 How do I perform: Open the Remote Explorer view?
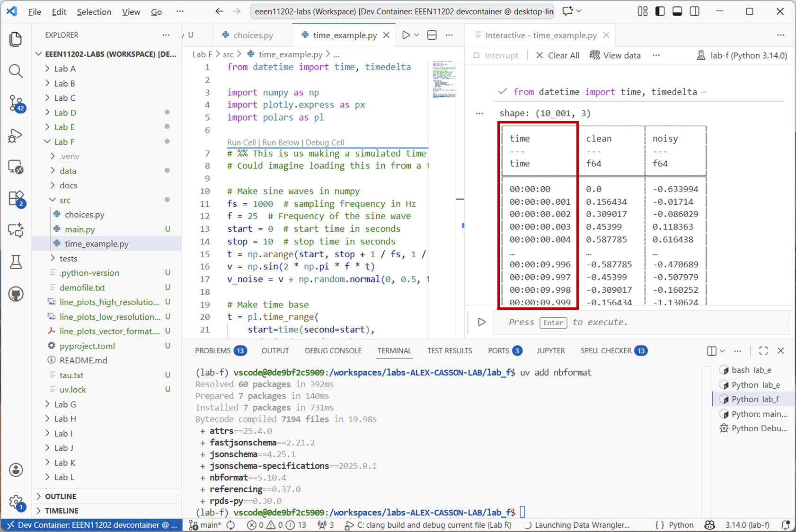(x=16, y=167)
